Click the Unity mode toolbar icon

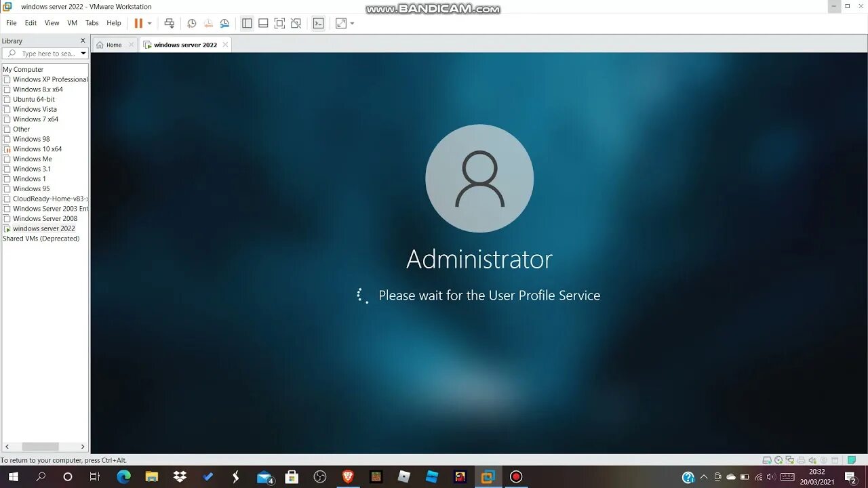[296, 23]
